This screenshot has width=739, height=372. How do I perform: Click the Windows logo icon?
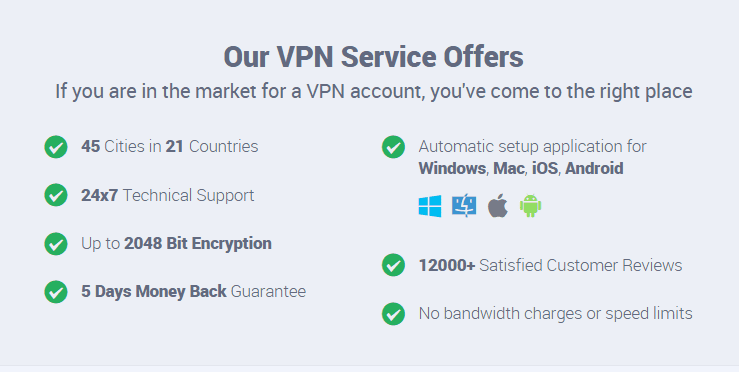click(x=430, y=206)
